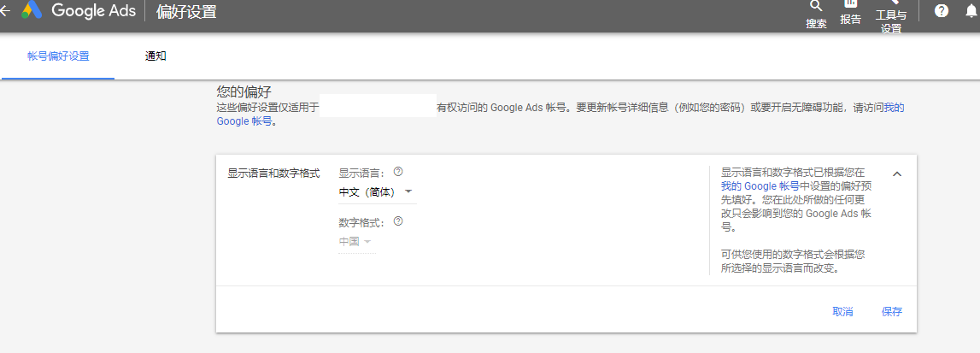980x353 pixels.
Task: Click the 显示语言和数字格式 section heading
Action: [273, 173]
